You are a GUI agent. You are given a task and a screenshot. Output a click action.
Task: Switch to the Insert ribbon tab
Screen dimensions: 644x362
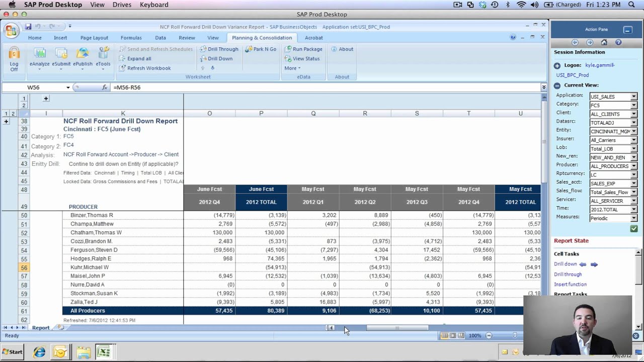(x=60, y=38)
